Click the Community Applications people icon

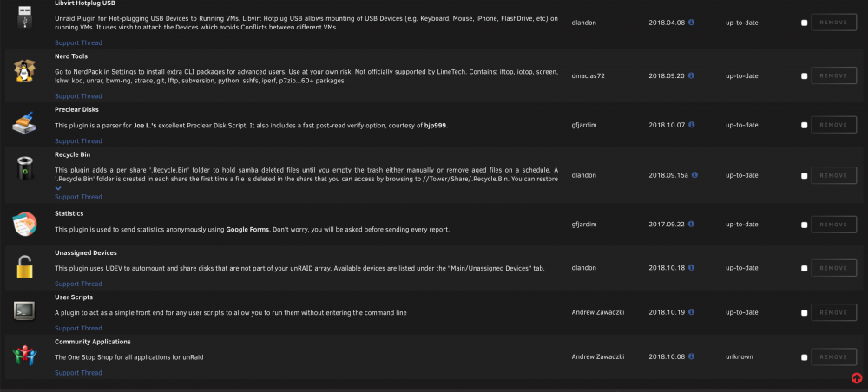pyautogui.click(x=24, y=355)
